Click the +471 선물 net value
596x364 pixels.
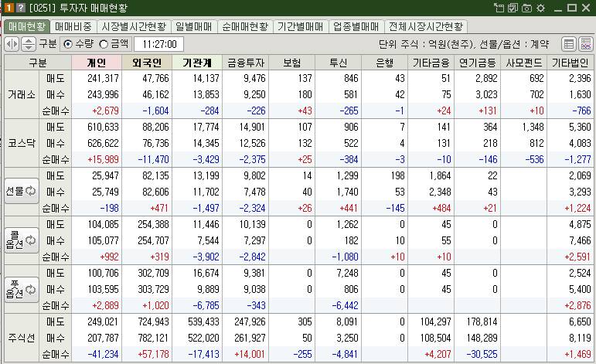point(160,208)
